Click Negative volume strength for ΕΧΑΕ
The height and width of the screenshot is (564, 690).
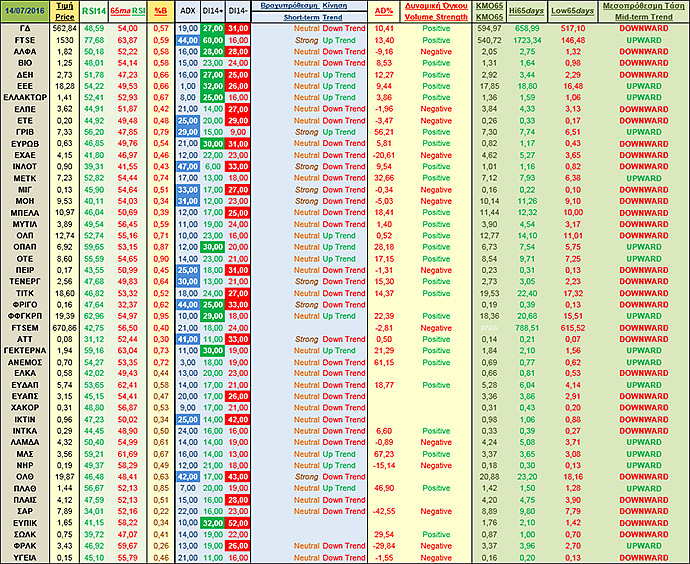[x=436, y=155]
